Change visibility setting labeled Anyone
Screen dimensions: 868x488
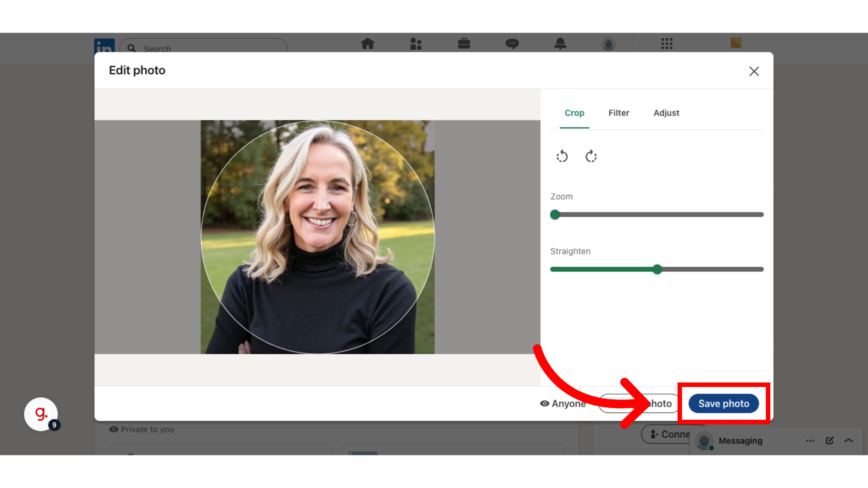coord(563,404)
